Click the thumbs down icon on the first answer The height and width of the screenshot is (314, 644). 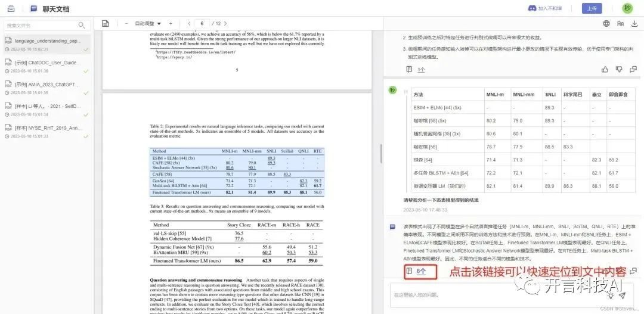pyautogui.click(x=619, y=69)
